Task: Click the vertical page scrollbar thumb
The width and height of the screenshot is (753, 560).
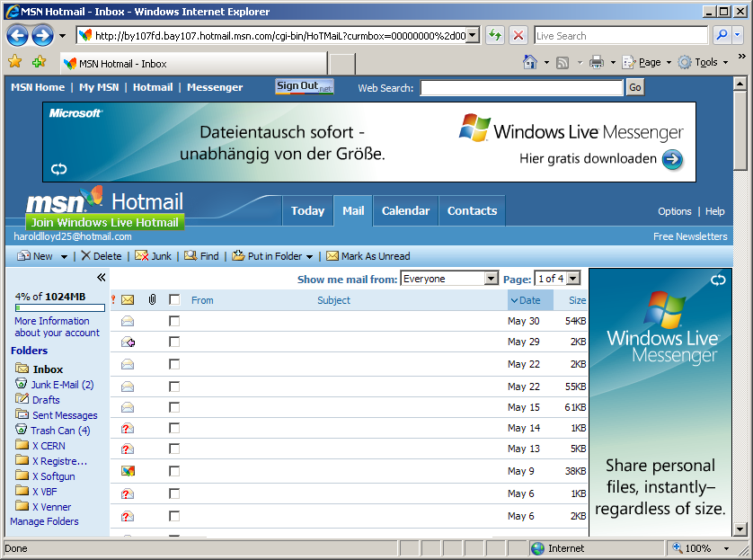Action: pyautogui.click(x=740, y=130)
